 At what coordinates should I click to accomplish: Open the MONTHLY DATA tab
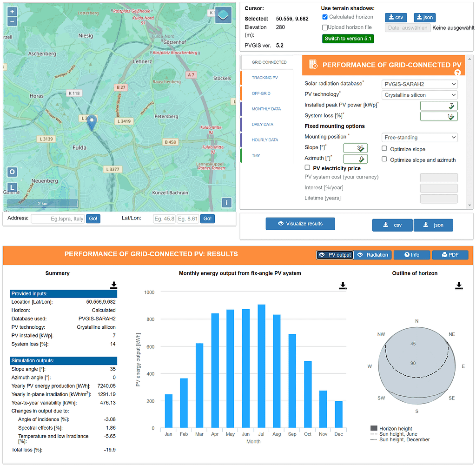pos(266,108)
